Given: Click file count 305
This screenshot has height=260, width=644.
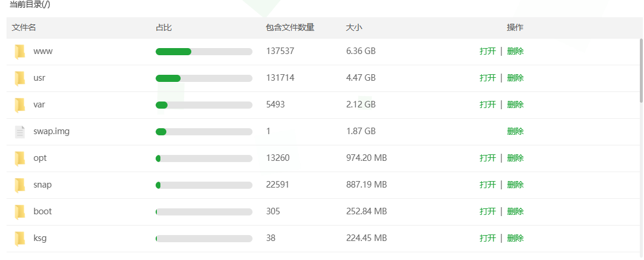Looking at the screenshot, I should (x=273, y=211).
